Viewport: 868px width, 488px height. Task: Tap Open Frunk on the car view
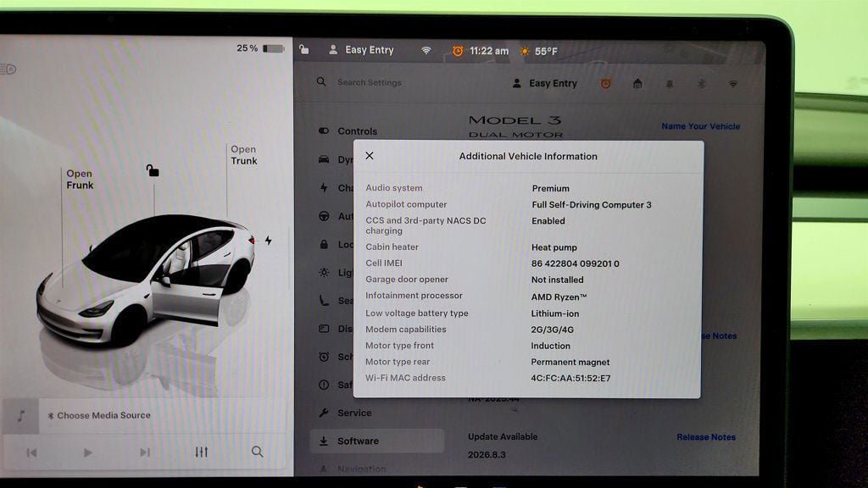click(x=80, y=180)
